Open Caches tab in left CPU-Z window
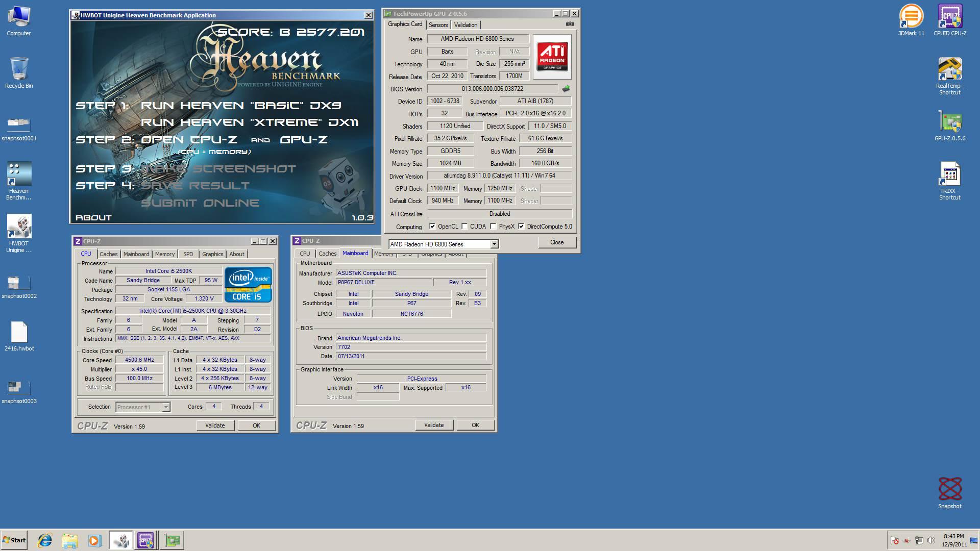 (x=108, y=254)
